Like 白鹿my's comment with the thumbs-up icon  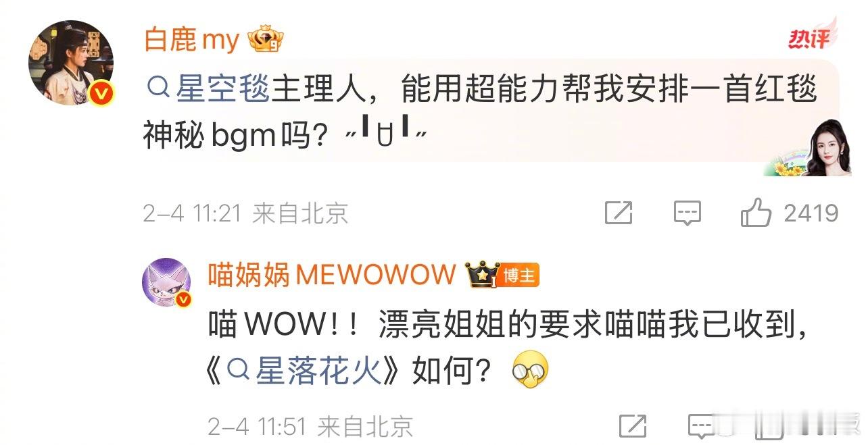pyautogui.click(x=756, y=213)
